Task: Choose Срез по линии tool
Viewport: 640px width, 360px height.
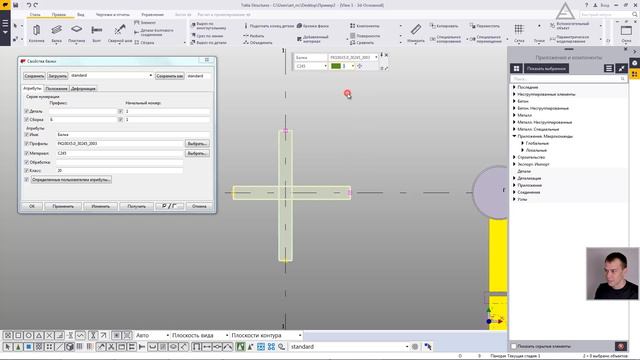Action: (208, 36)
